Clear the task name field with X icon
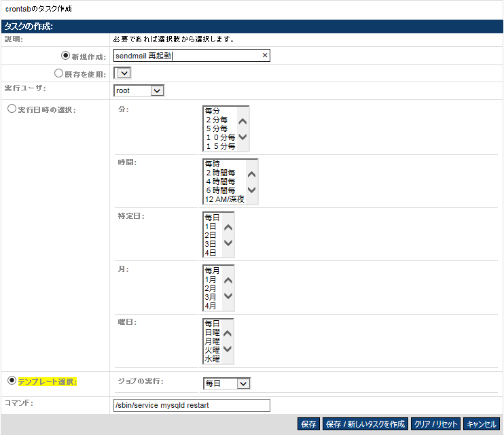Screen dimensions: 504x435 click(264, 56)
